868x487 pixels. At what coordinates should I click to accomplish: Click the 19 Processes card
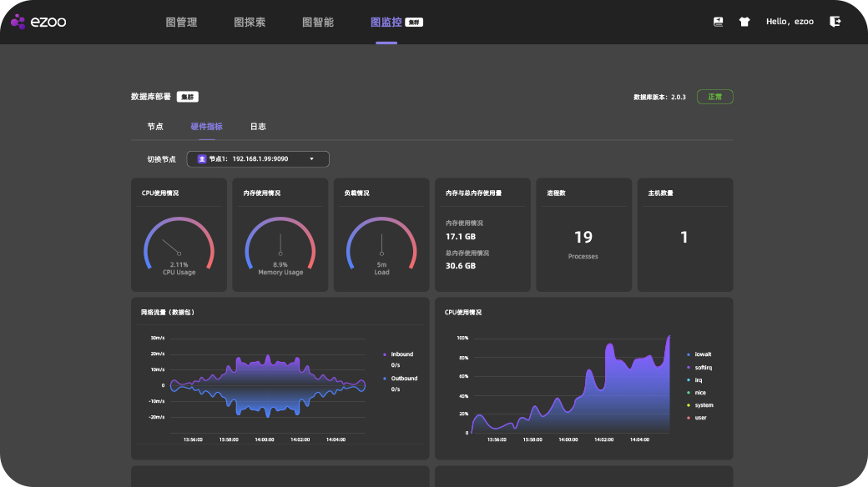coord(583,243)
